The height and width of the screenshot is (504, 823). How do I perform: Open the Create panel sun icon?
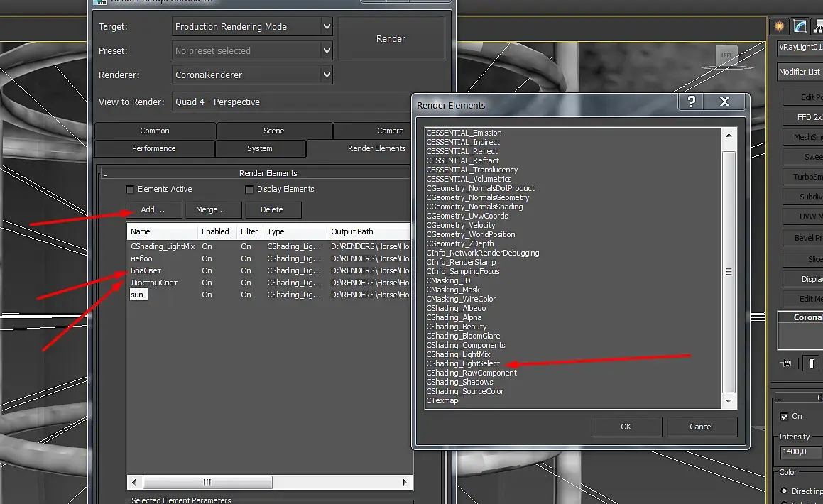780,26
